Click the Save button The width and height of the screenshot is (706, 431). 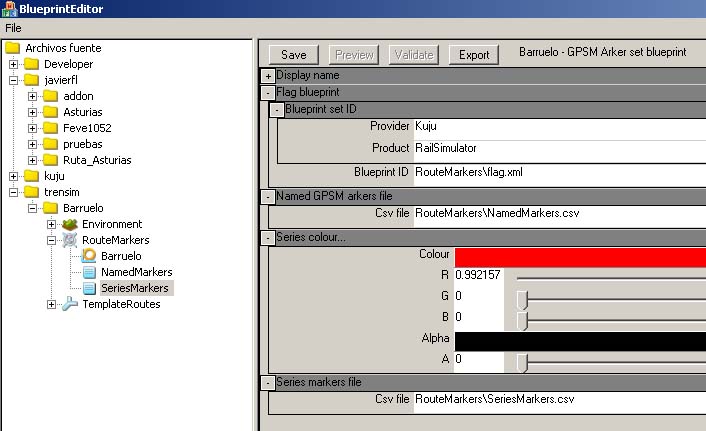point(293,55)
